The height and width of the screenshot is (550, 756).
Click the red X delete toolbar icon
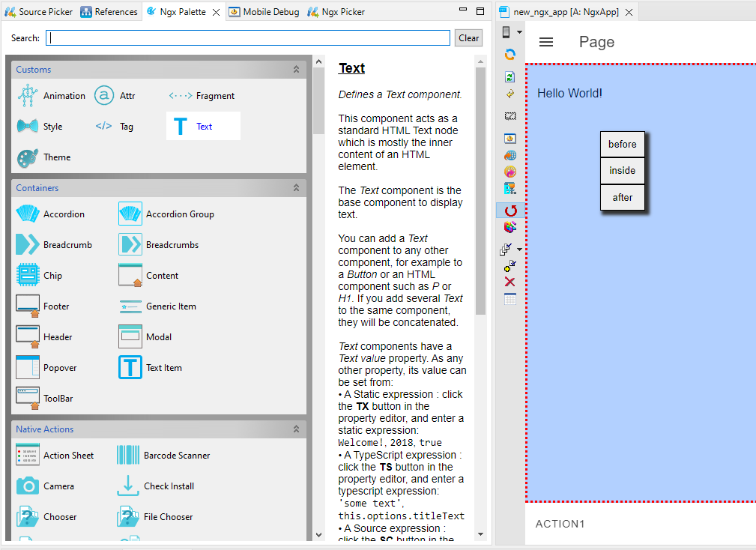tap(510, 282)
